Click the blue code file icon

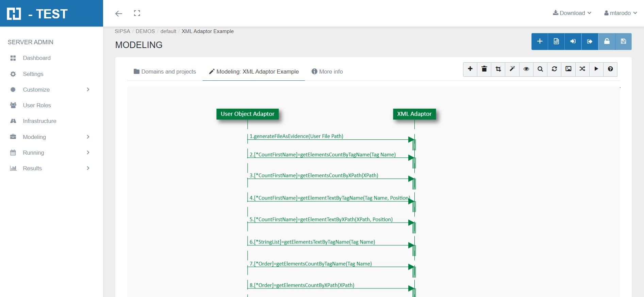(x=556, y=42)
